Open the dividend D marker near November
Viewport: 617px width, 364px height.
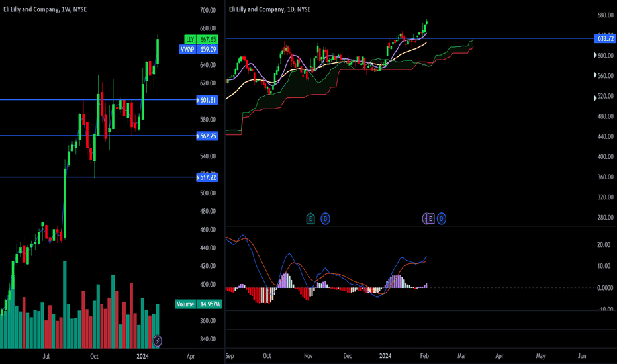(x=325, y=218)
